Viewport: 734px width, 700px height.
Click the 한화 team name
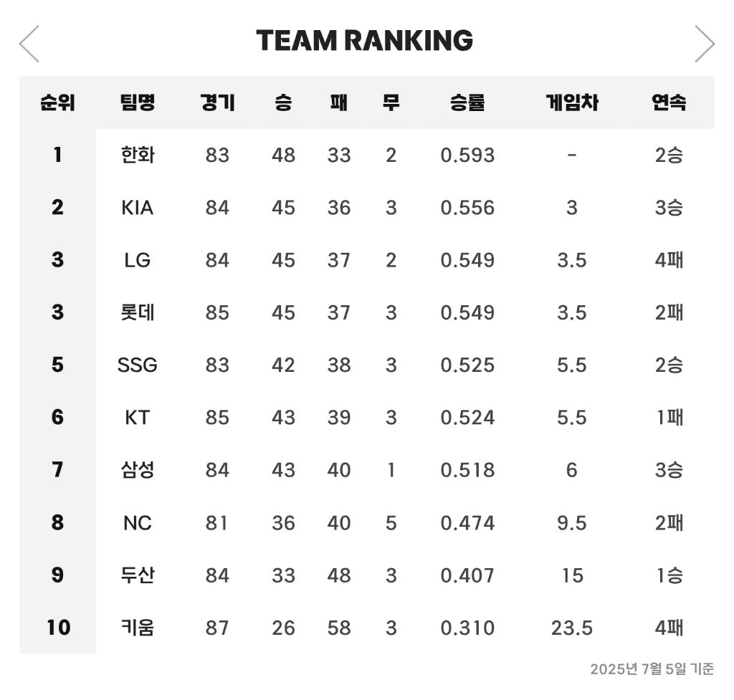tap(137, 155)
